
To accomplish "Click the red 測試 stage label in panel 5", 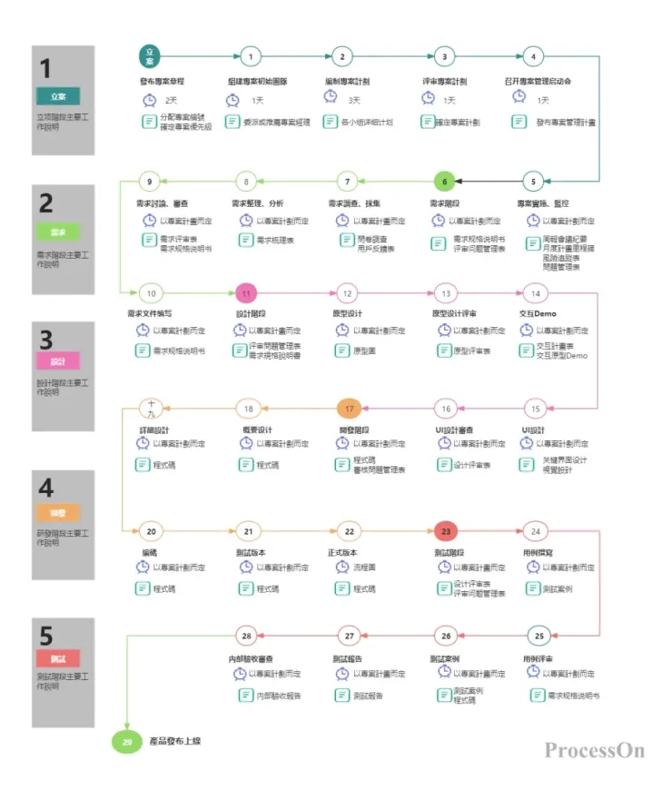I will [57, 657].
